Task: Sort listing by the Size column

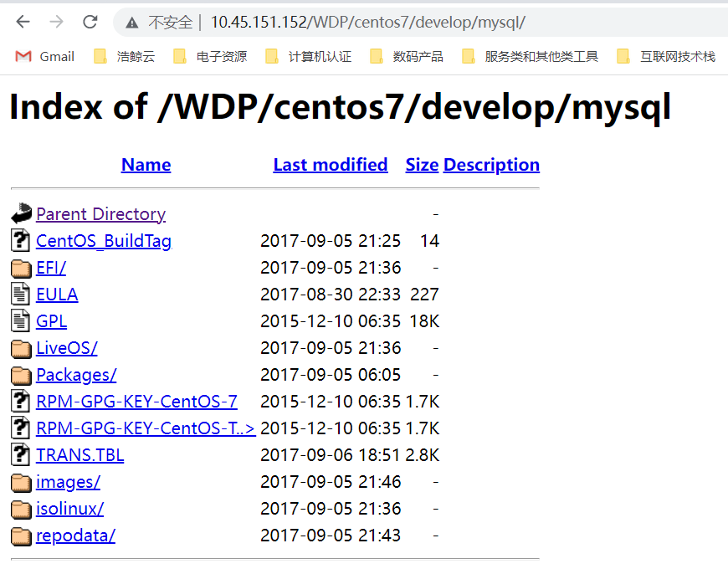Action: tap(422, 165)
